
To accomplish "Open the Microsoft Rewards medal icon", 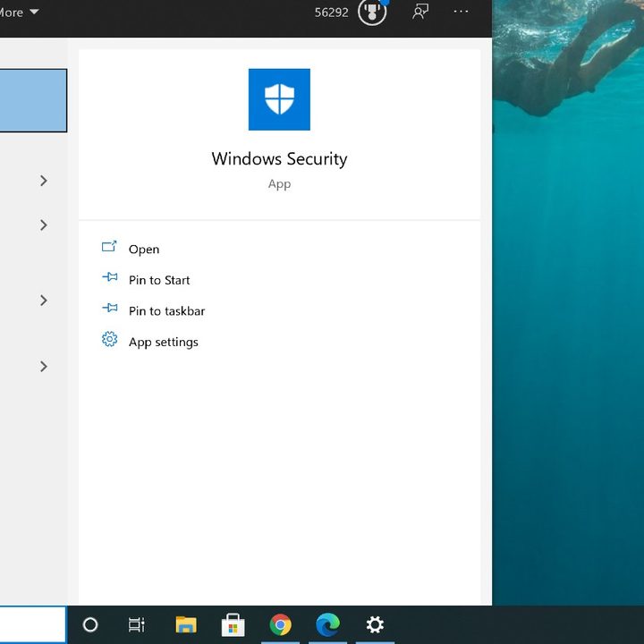I will (x=372, y=12).
